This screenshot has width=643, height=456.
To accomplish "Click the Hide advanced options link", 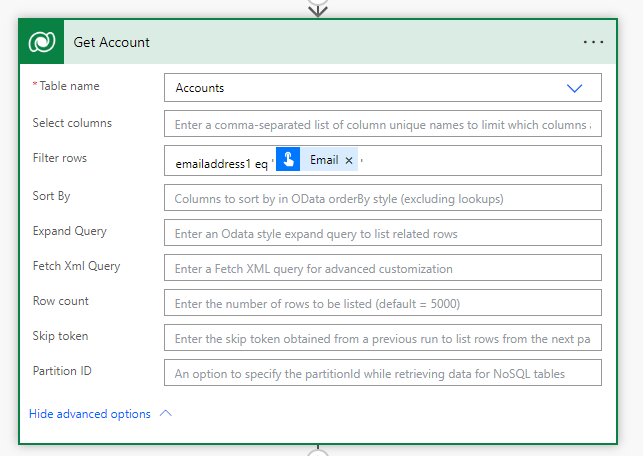I will click(x=90, y=414).
